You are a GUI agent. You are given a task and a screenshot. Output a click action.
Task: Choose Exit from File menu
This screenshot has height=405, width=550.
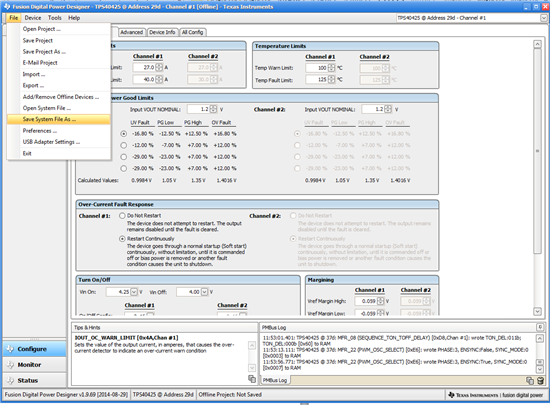[x=59, y=154]
